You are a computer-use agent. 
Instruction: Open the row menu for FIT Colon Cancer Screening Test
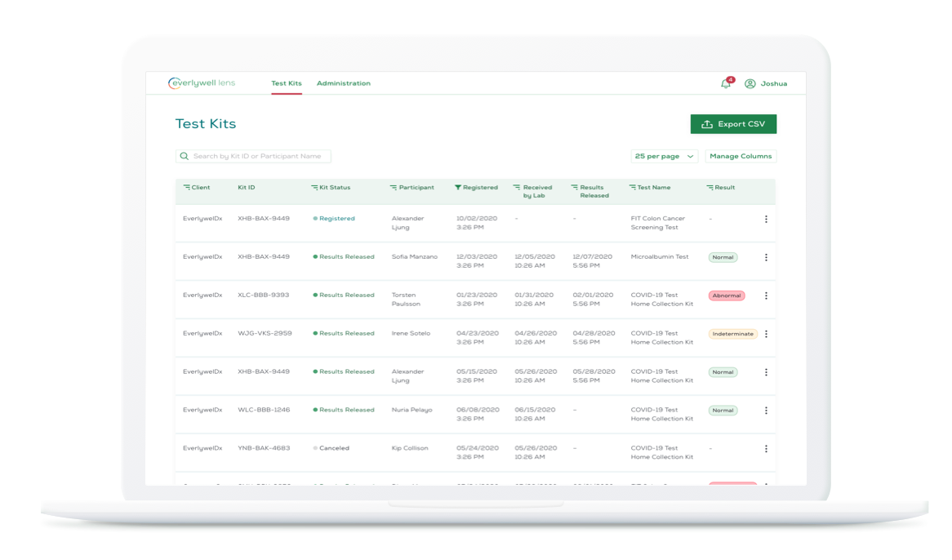click(x=766, y=219)
